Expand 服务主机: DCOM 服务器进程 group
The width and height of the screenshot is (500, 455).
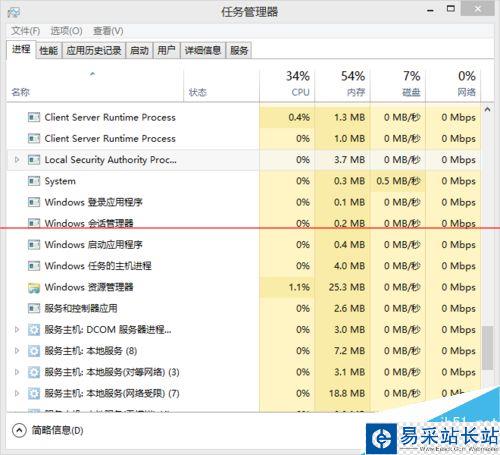pos(17,330)
